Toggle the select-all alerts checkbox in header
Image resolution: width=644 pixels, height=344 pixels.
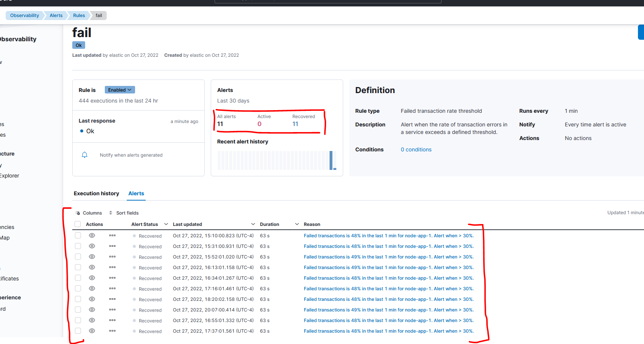click(78, 224)
